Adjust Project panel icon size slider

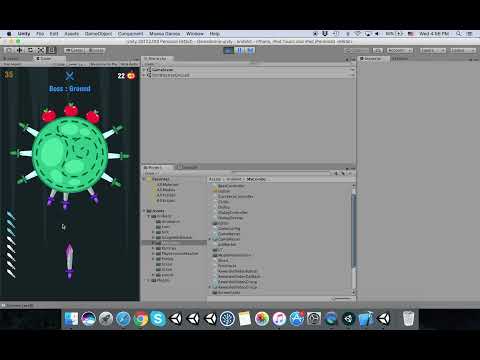pos(342,298)
